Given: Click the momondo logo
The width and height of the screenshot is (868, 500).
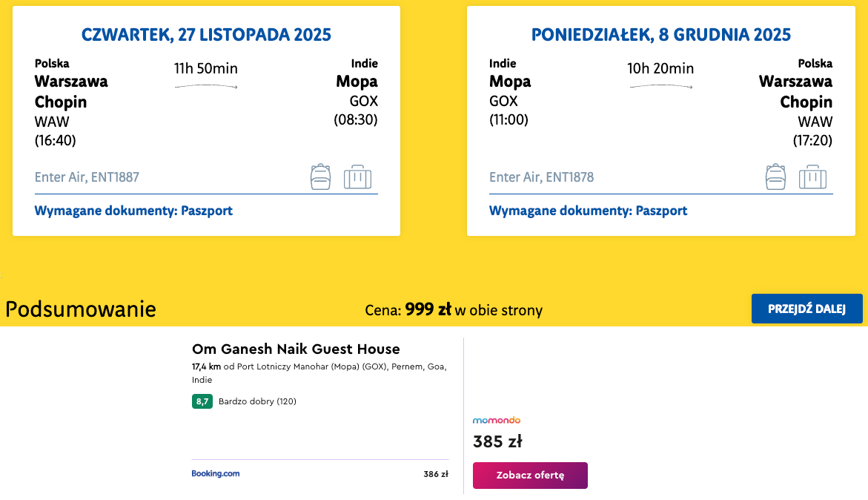Looking at the screenshot, I should coord(497,421).
